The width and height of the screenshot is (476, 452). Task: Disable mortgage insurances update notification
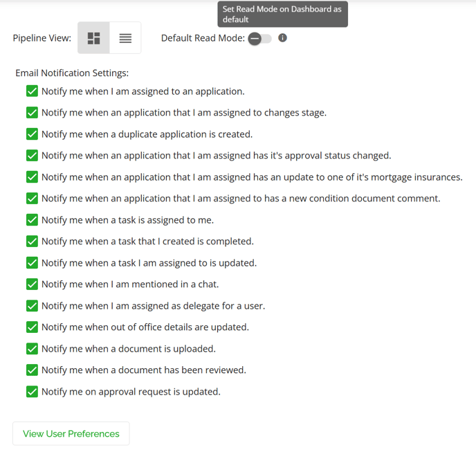click(33, 177)
